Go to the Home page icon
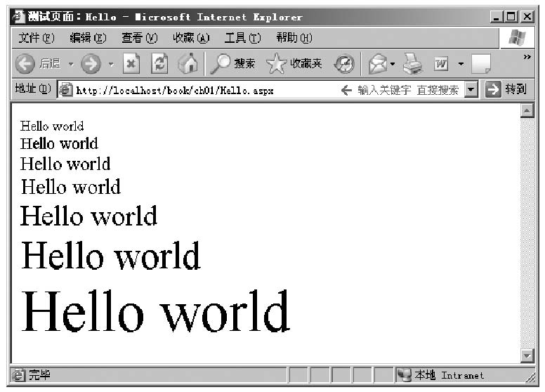 (x=188, y=64)
